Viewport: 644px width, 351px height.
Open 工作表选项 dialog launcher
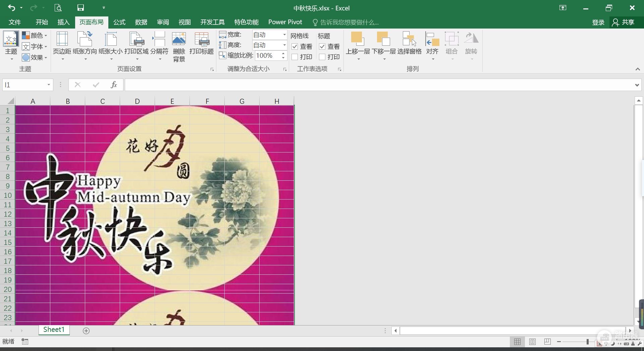pyautogui.click(x=339, y=70)
